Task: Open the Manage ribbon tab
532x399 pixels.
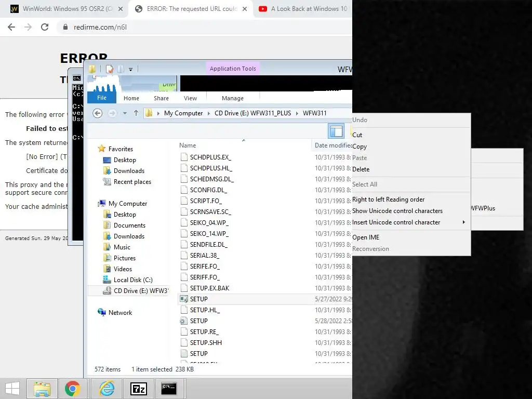Action: tap(233, 98)
